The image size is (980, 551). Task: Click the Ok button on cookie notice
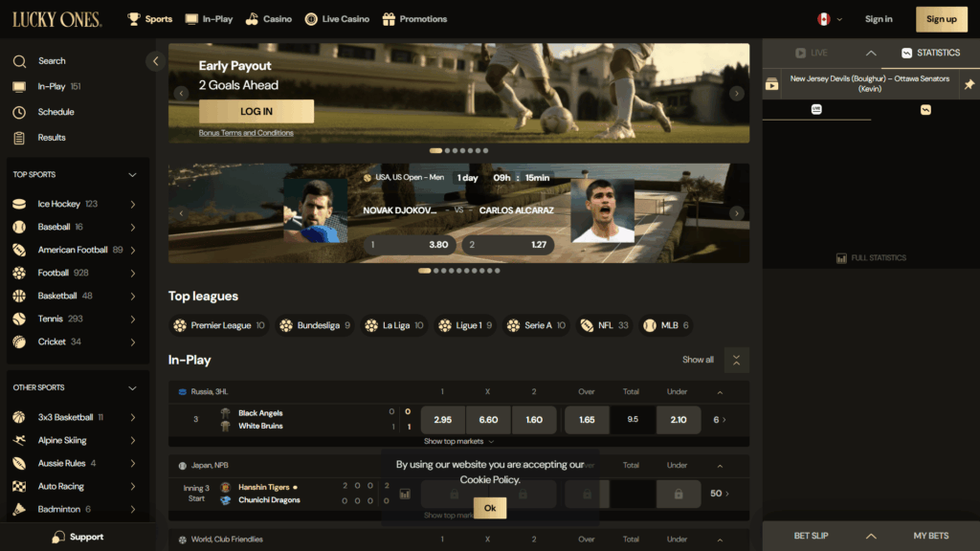coord(490,508)
